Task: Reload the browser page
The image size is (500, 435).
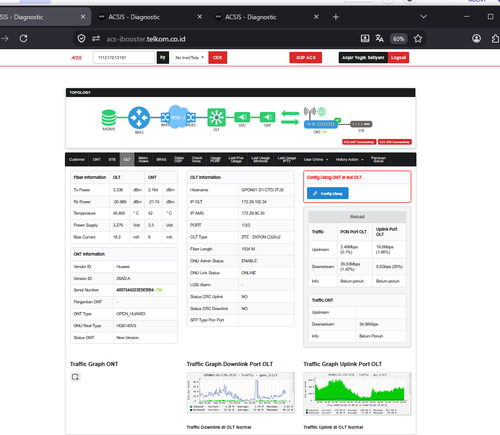Action: (23, 38)
